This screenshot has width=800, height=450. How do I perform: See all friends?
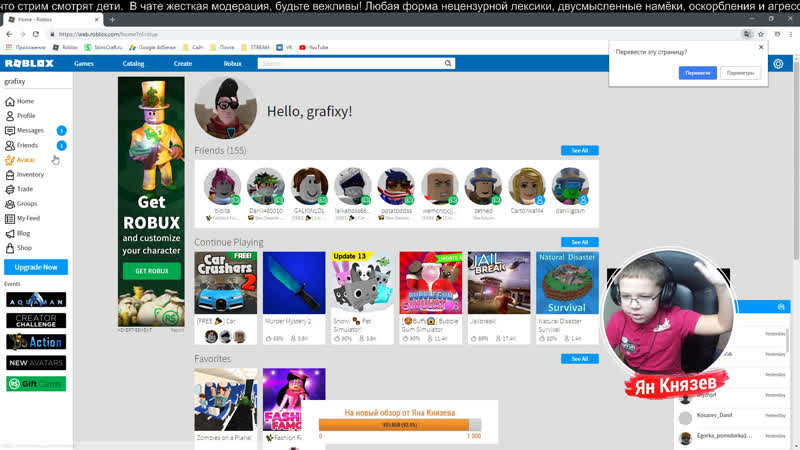pyautogui.click(x=580, y=151)
